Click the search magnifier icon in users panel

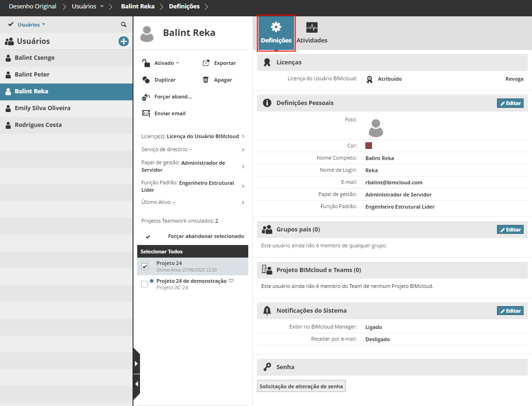(x=124, y=24)
